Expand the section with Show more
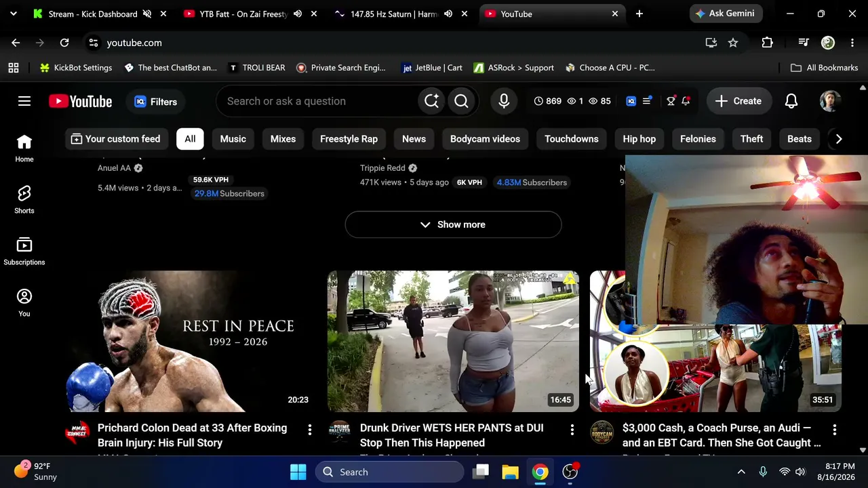Screen dimensions: 868x488 pyautogui.click(x=453, y=224)
